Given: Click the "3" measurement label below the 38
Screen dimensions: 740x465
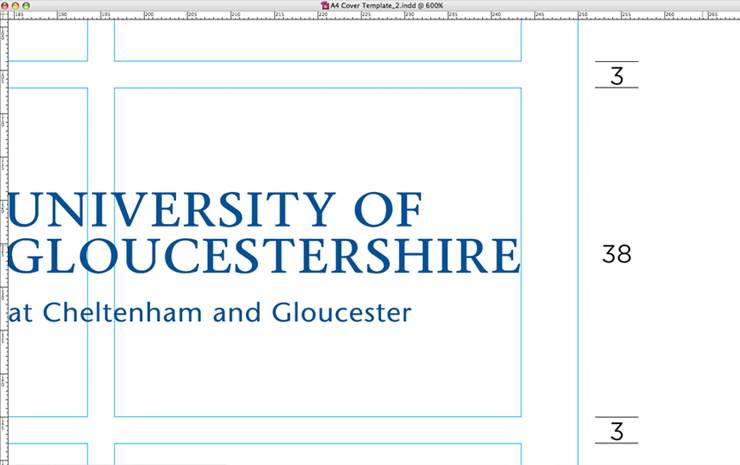Looking at the screenshot, I should coord(617,431).
